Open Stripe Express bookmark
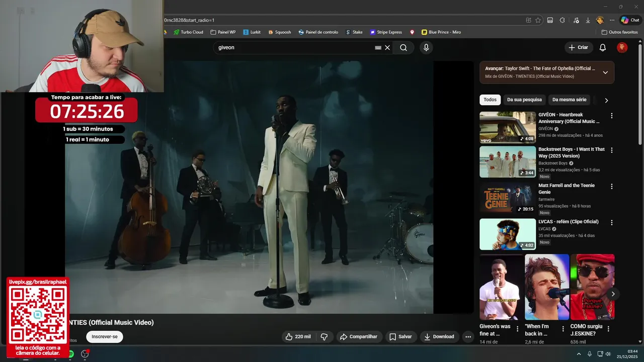This screenshot has width=644, height=362. point(386,32)
